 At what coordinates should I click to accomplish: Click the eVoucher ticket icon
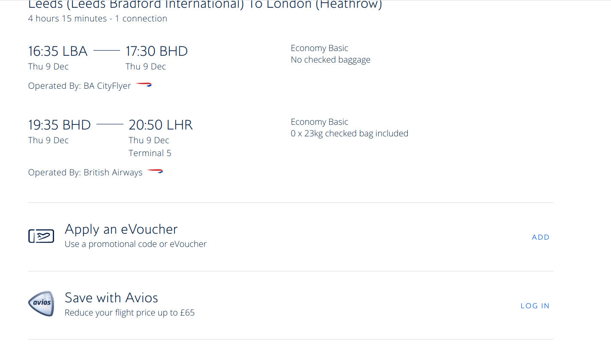41,236
